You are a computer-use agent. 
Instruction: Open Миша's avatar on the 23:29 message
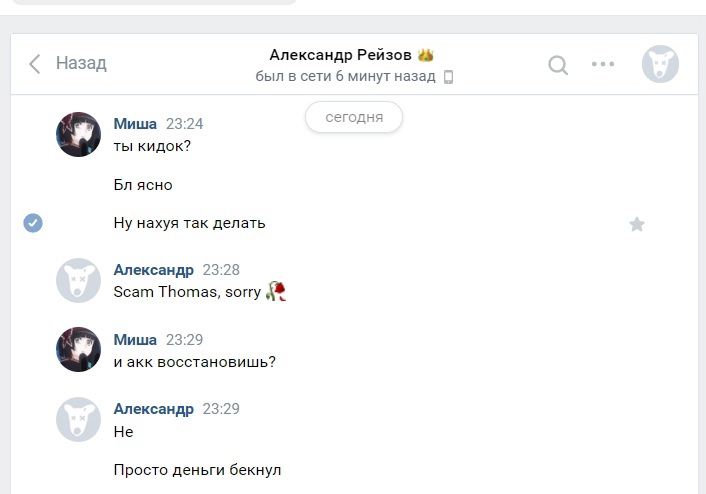[78, 350]
